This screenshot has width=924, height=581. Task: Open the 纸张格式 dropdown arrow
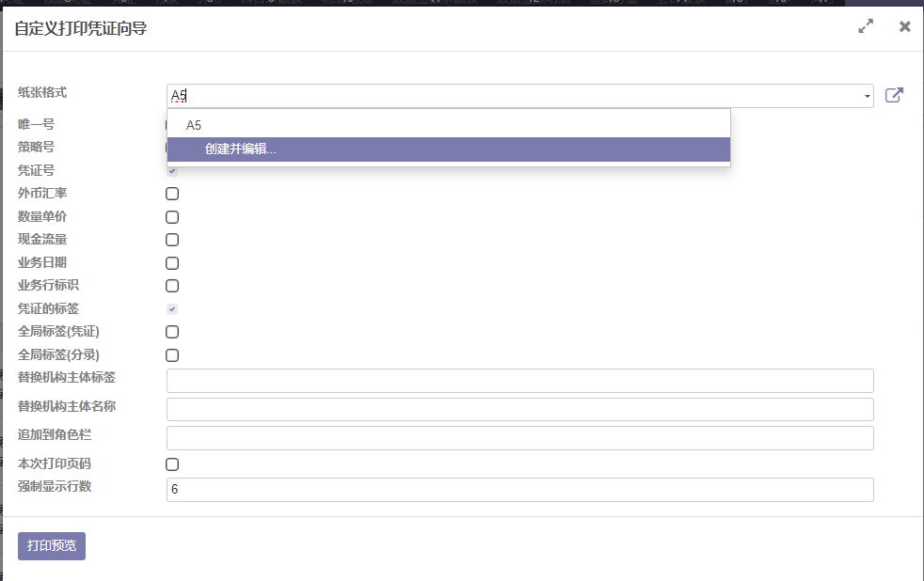point(867,96)
